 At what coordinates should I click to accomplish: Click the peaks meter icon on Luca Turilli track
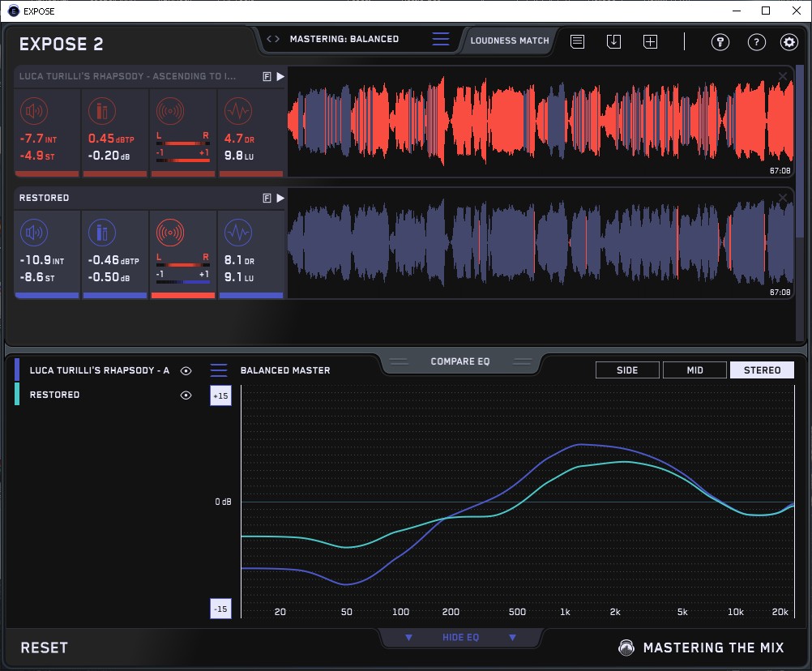(102, 111)
